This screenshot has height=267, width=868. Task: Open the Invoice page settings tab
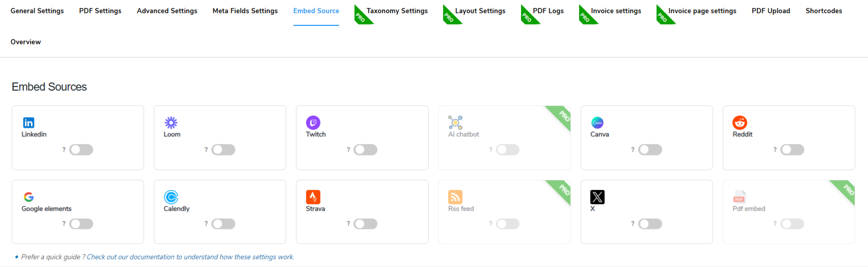click(x=702, y=11)
